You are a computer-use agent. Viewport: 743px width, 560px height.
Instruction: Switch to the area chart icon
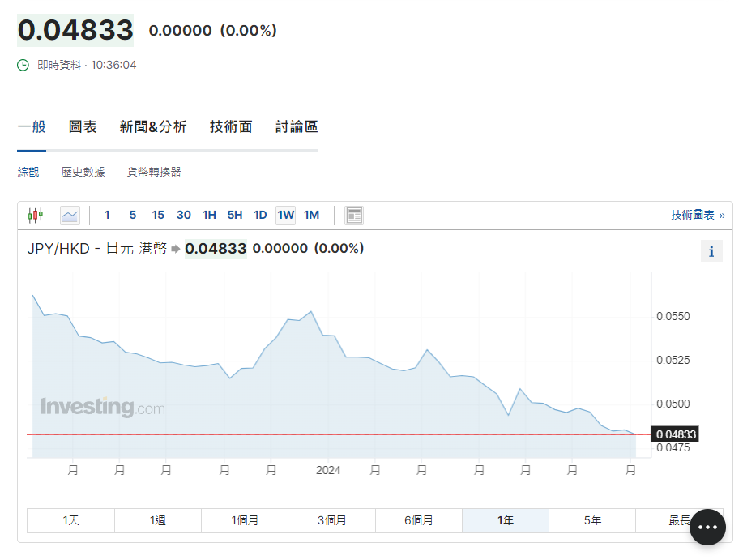pos(69,215)
